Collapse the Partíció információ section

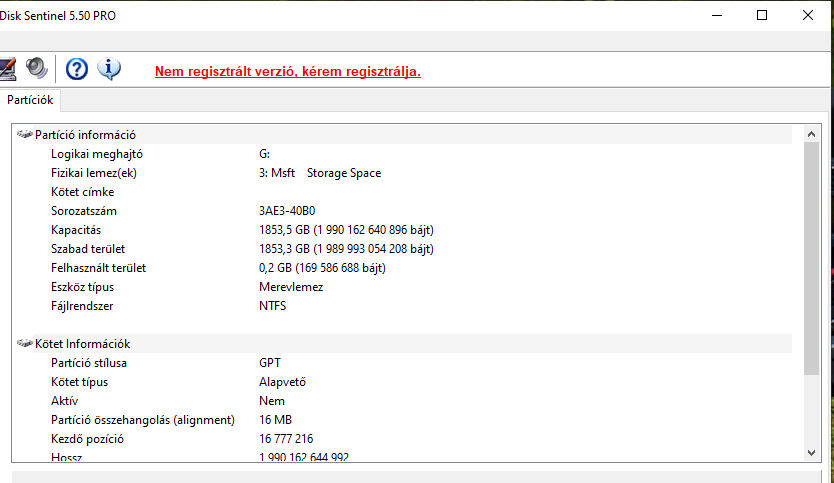pos(24,135)
